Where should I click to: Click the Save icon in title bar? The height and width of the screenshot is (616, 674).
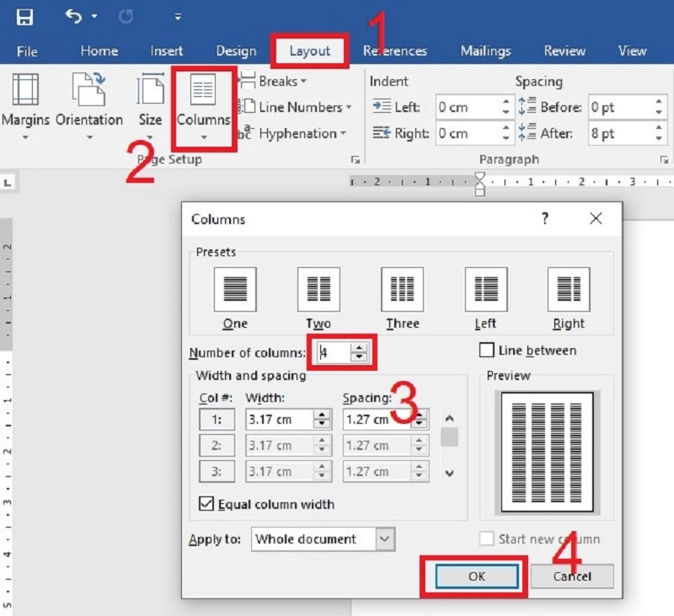click(25, 17)
